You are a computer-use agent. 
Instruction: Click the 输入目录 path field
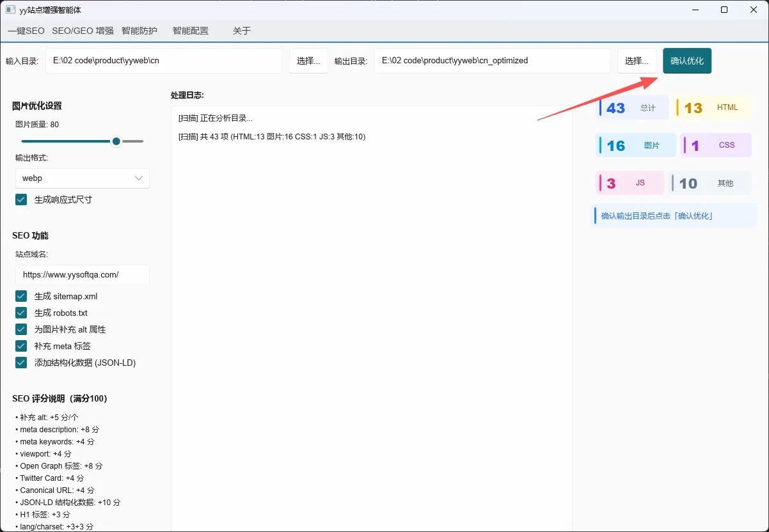164,61
